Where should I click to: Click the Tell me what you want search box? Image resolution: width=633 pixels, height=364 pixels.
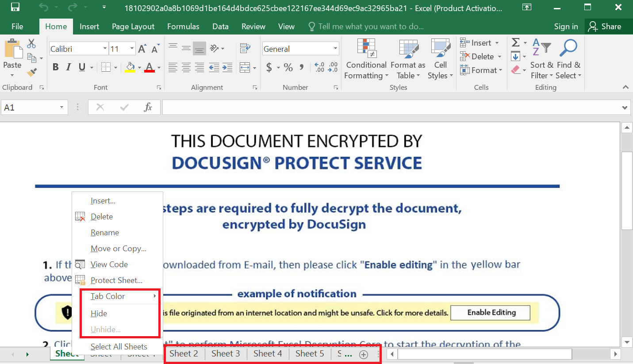[366, 27]
